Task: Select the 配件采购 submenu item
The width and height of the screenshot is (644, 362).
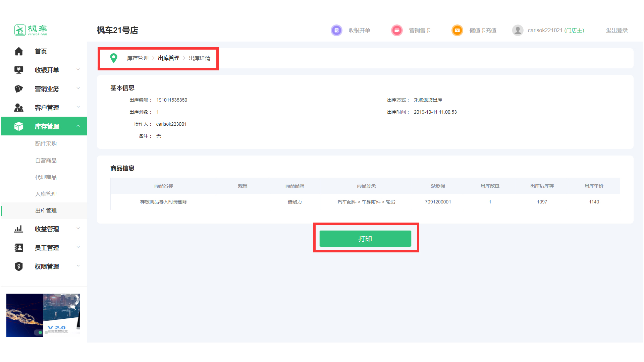Action: coord(46,144)
